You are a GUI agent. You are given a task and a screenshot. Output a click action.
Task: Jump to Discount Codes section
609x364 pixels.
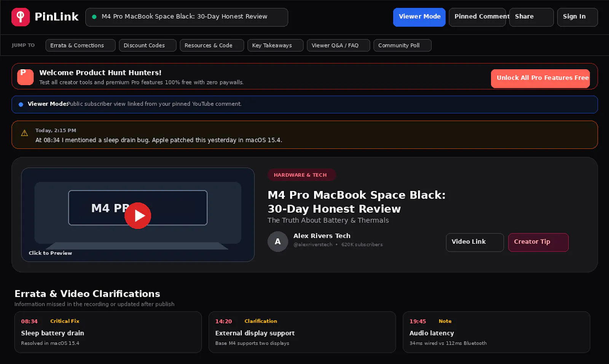click(148, 45)
